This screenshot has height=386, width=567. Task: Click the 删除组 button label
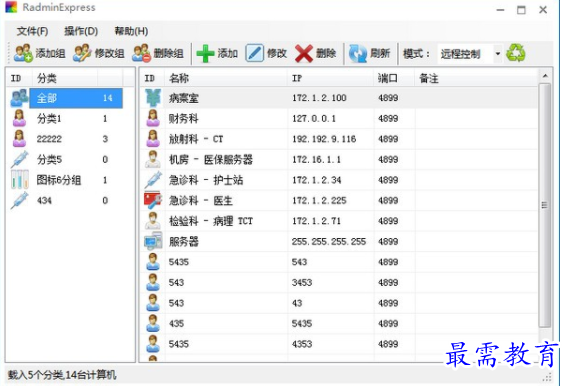click(x=169, y=54)
